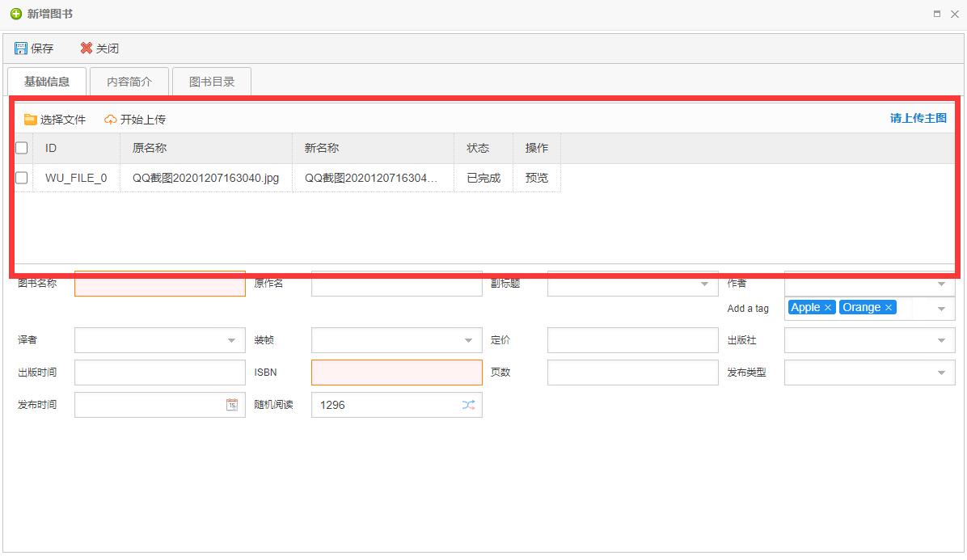Expand the 副标题 dropdown
Screen dimensions: 967x560
click(x=706, y=284)
